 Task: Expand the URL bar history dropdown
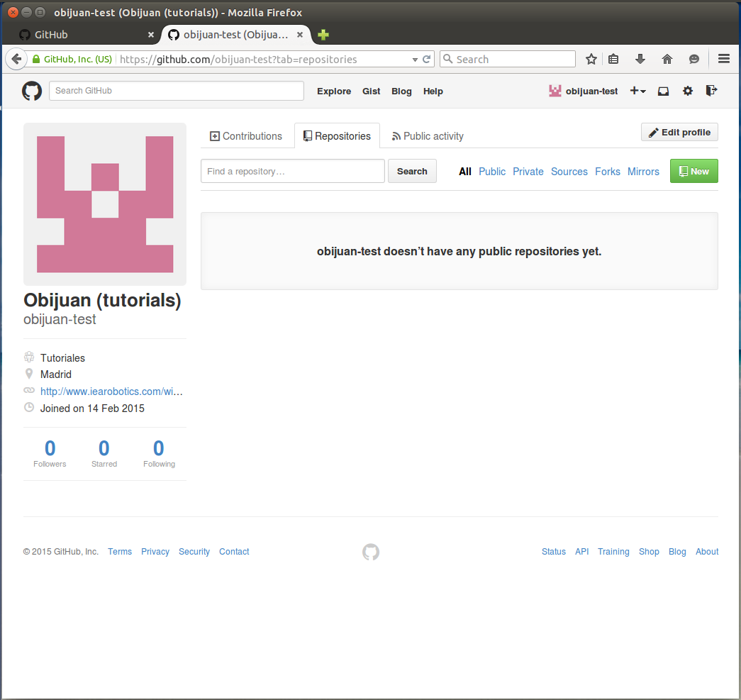(x=415, y=60)
